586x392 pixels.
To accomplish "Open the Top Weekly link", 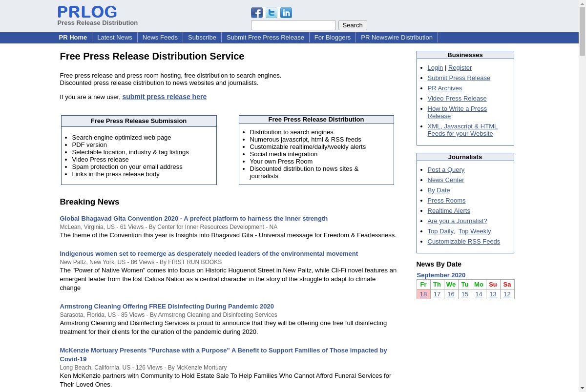I will (x=475, y=231).
